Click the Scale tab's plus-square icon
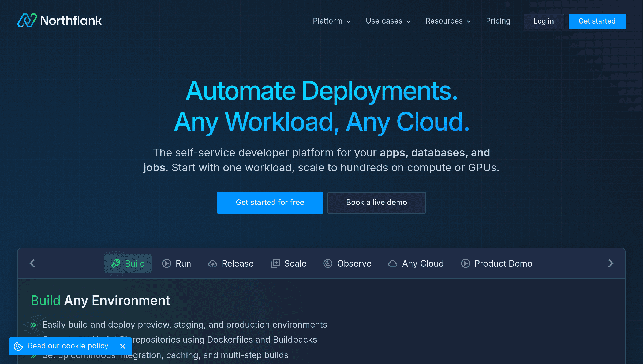643x364 pixels. [275, 263]
